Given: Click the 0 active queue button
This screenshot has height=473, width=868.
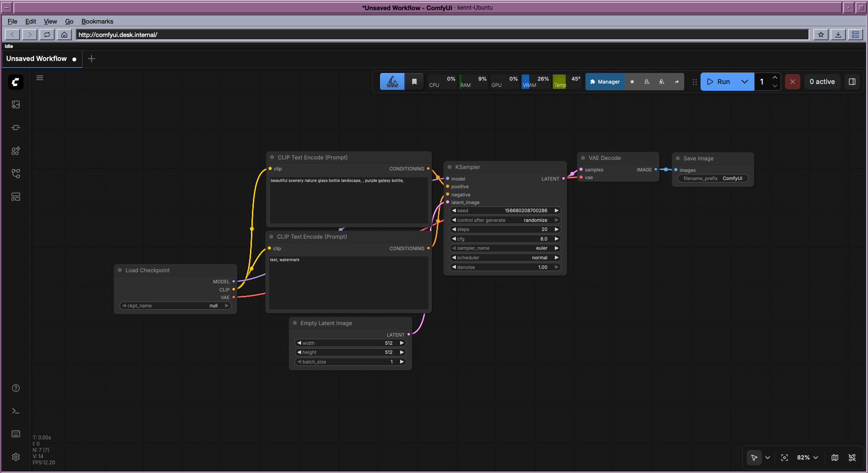Looking at the screenshot, I should pyautogui.click(x=822, y=82).
